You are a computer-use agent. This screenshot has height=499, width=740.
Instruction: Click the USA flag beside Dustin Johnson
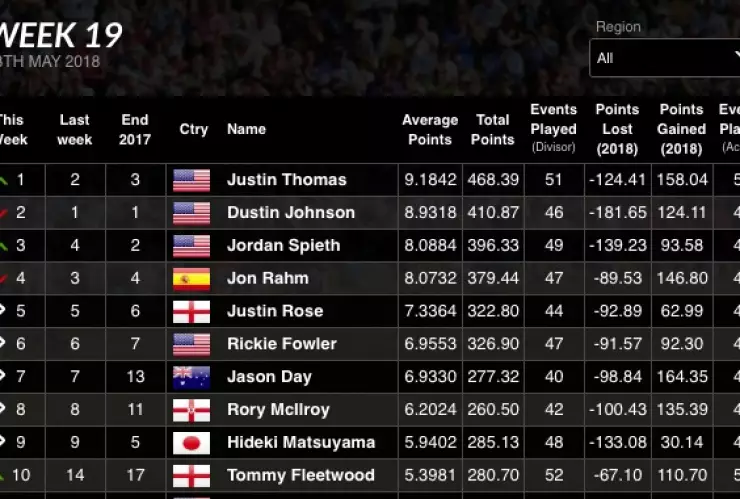[x=191, y=213]
